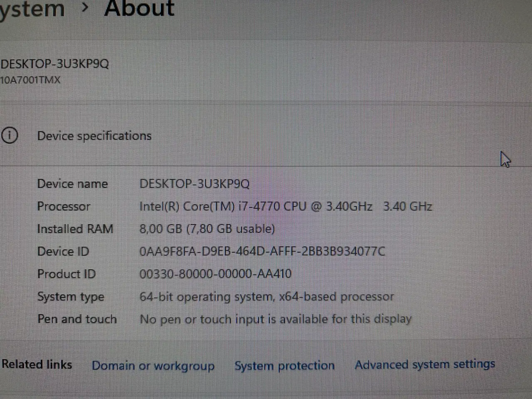
Task: Select the 8,00 GB RAM value
Action: point(207,229)
